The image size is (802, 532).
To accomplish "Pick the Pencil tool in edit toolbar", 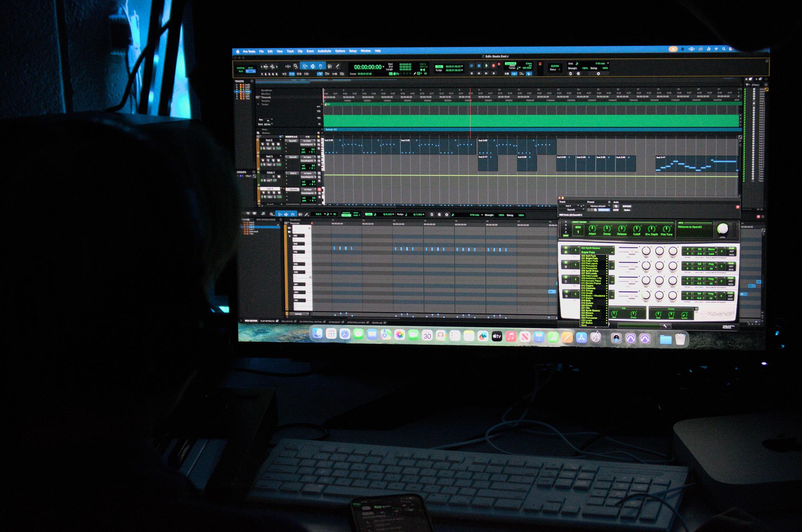I will click(337, 66).
